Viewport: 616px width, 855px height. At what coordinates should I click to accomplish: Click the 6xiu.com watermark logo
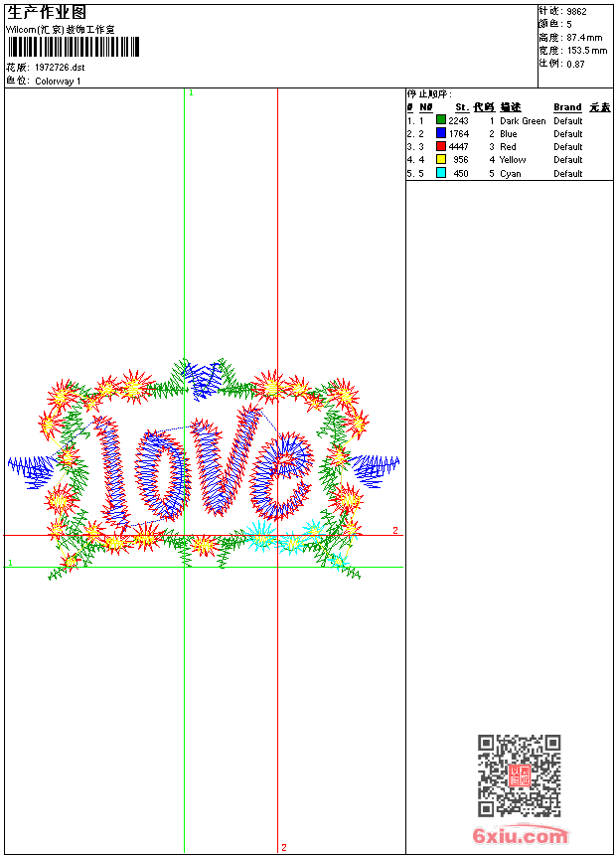click(520, 836)
